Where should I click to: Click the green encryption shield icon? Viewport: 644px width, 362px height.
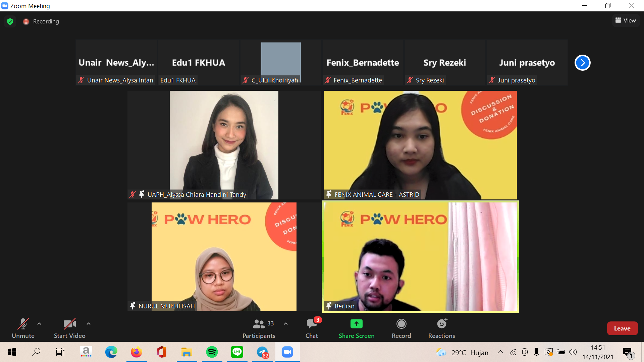(x=10, y=21)
